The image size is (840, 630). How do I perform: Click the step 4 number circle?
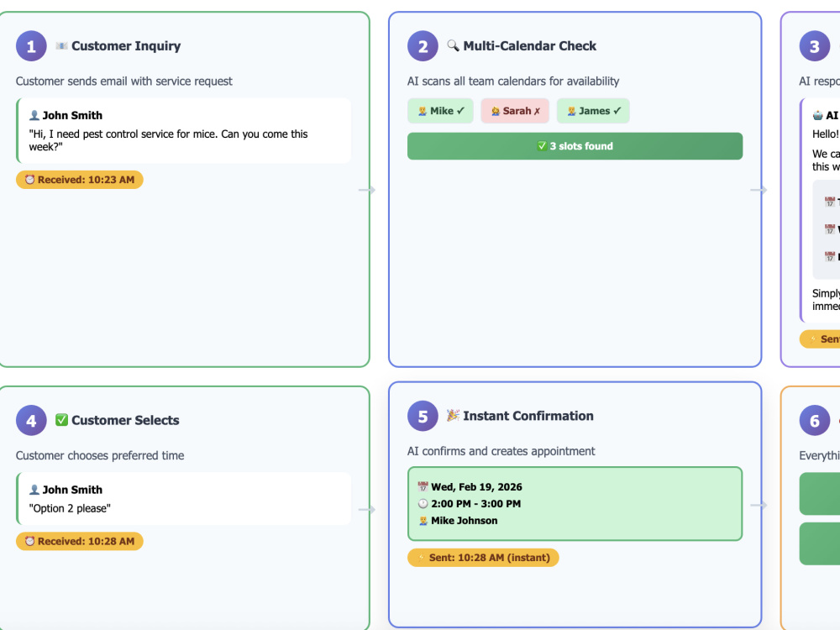tap(31, 421)
